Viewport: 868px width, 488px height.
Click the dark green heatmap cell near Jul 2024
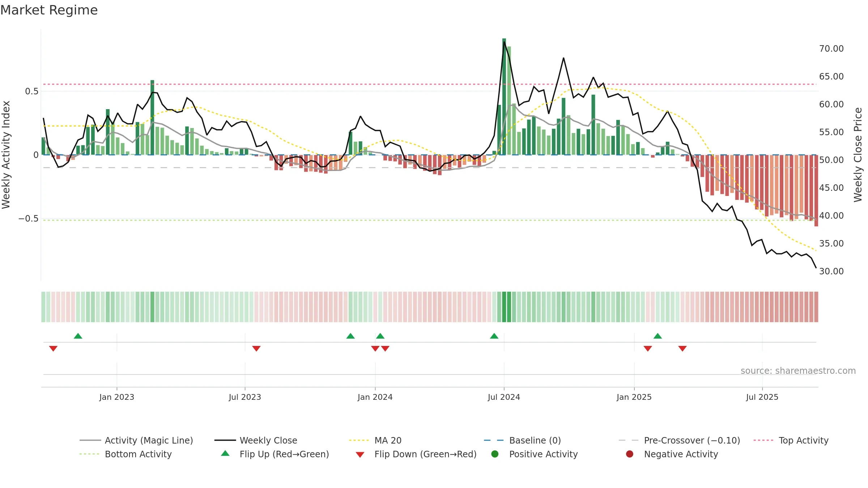(x=504, y=307)
